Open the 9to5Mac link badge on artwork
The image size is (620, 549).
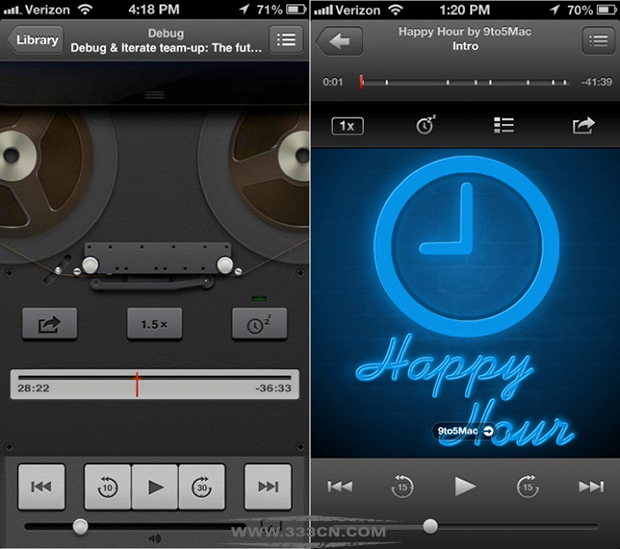465,431
